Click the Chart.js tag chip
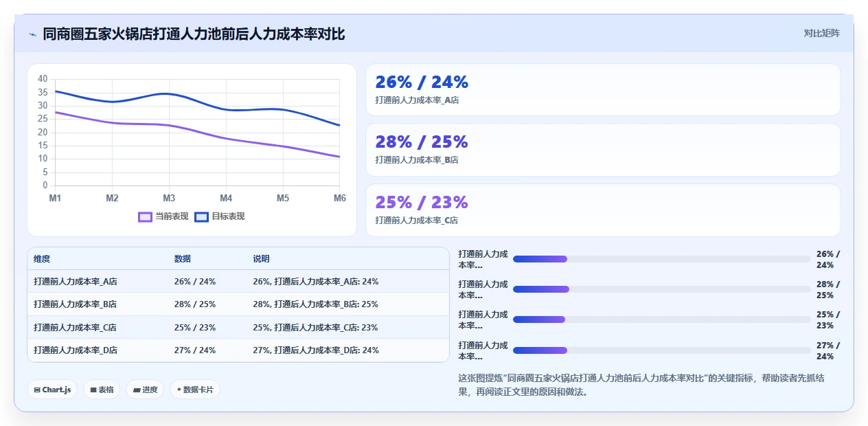Image resolution: width=868 pixels, height=426 pixels. point(52,390)
